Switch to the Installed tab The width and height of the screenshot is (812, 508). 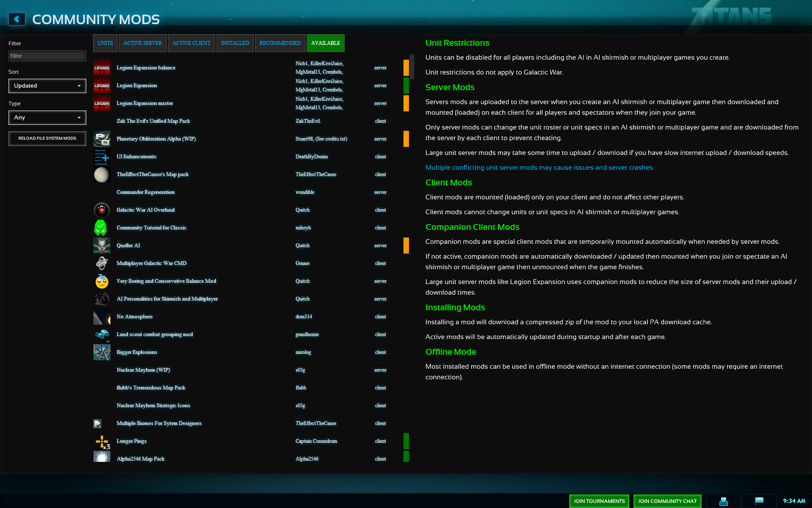pos(235,43)
